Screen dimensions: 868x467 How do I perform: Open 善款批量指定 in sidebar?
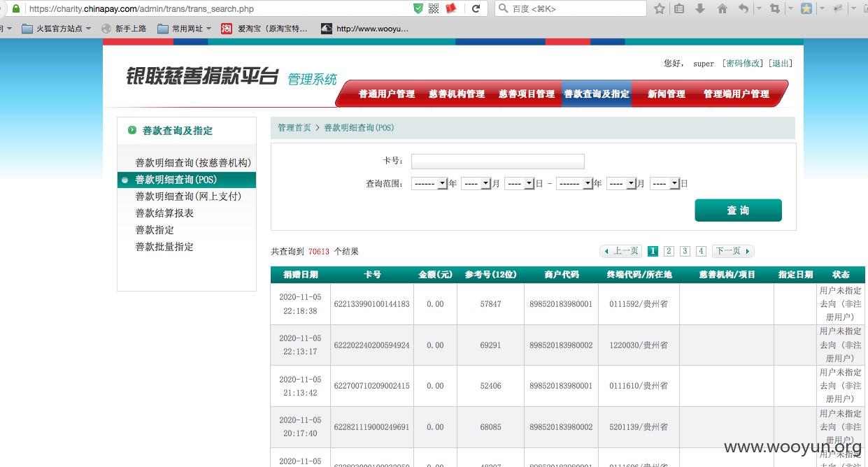(x=164, y=247)
